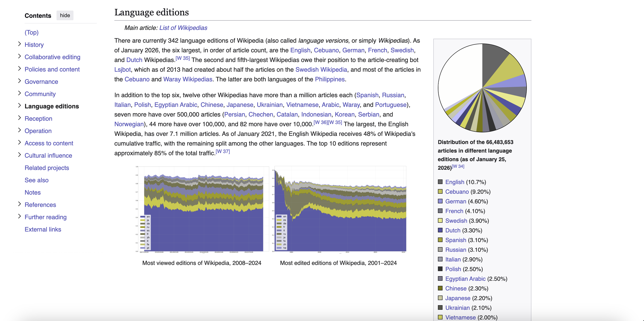Open Cebuano link in pie legend
644x321 pixels.
[x=457, y=192]
